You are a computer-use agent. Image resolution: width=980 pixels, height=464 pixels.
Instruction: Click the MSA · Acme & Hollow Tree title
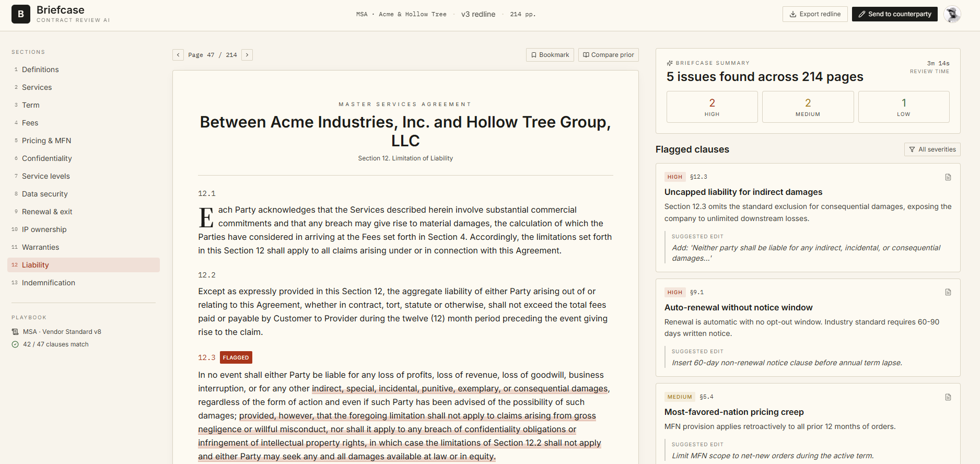(401, 14)
